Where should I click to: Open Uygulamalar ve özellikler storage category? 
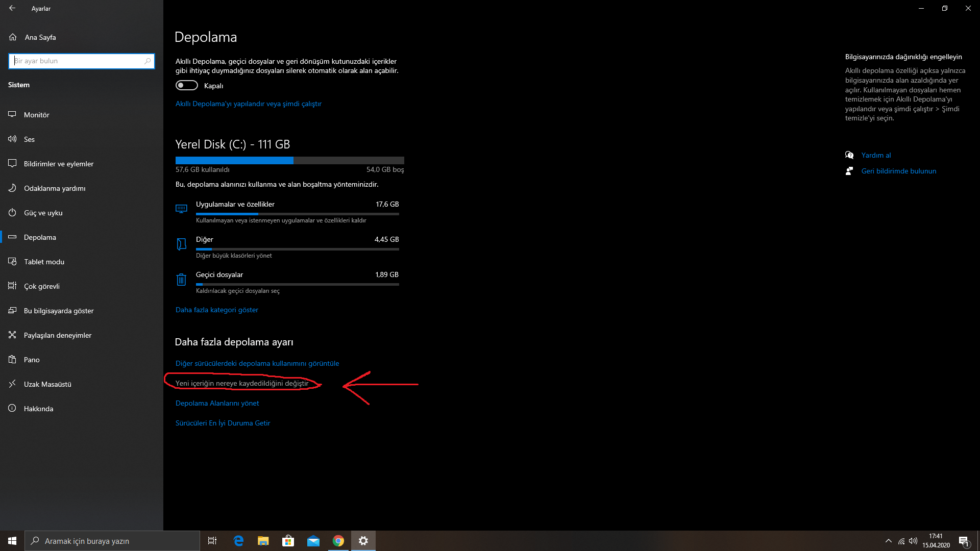(x=235, y=204)
